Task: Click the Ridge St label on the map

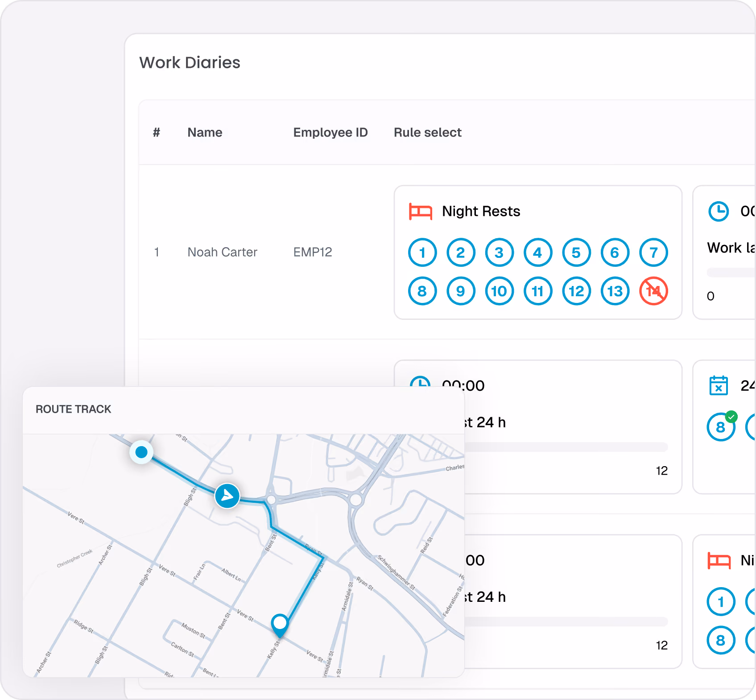Action: pyautogui.click(x=83, y=626)
